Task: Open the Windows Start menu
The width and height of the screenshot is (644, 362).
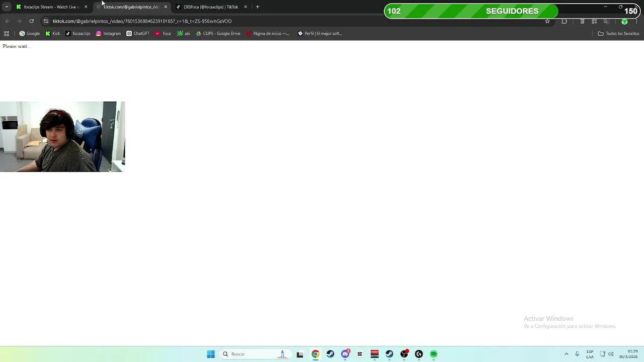Action: pyautogui.click(x=211, y=354)
